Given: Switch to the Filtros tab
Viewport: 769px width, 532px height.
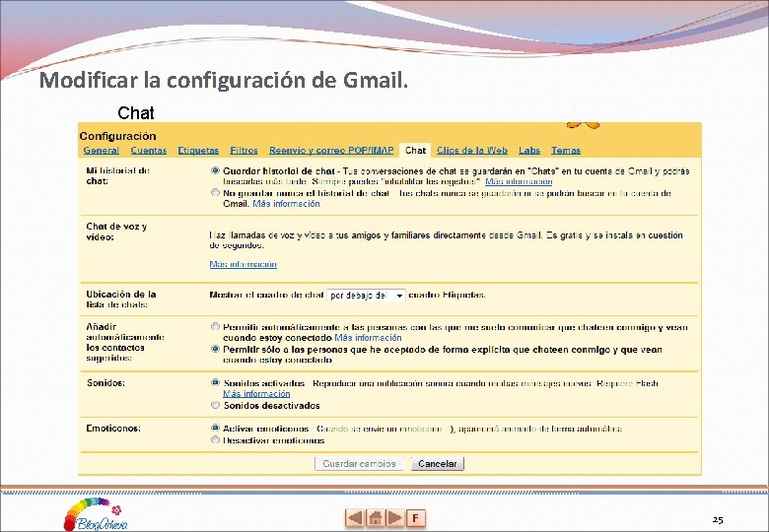Looking at the screenshot, I should pos(244,151).
